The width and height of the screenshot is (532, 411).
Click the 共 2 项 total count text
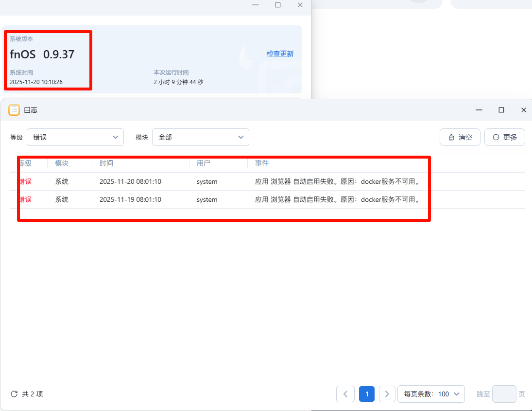point(32,394)
